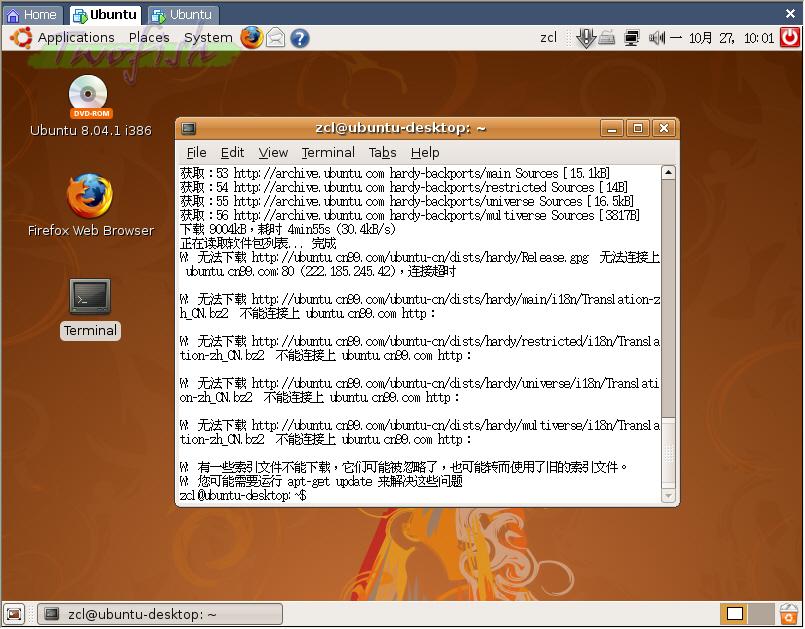Switch to the Home tab
The height and width of the screenshot is (629, 805).
point(32,15)
